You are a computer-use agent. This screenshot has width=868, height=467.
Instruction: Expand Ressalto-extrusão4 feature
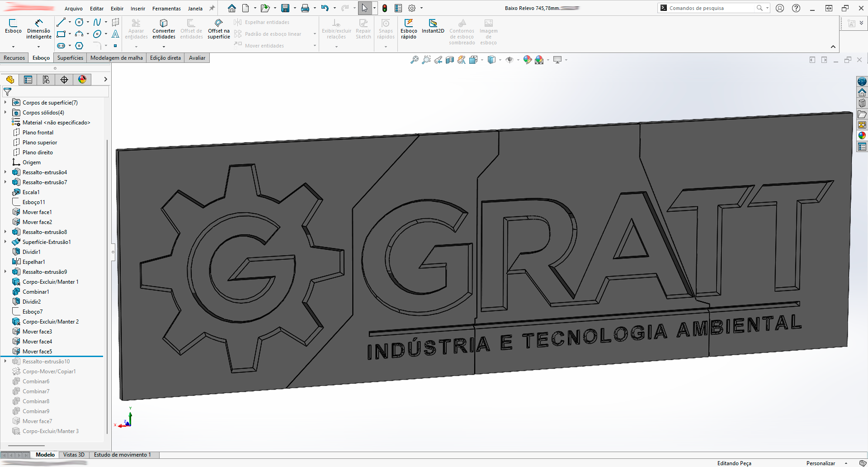point(5,172)
